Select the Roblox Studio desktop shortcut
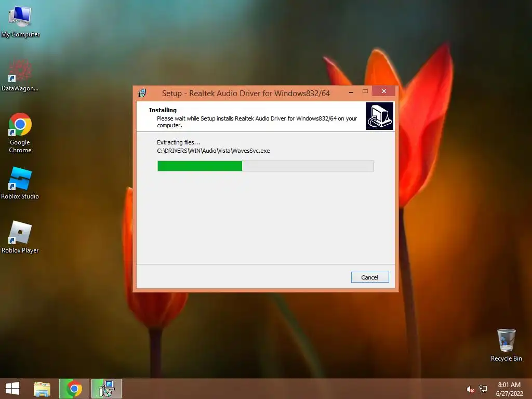The width and height of the screenshot is (532, 399). 20,183
